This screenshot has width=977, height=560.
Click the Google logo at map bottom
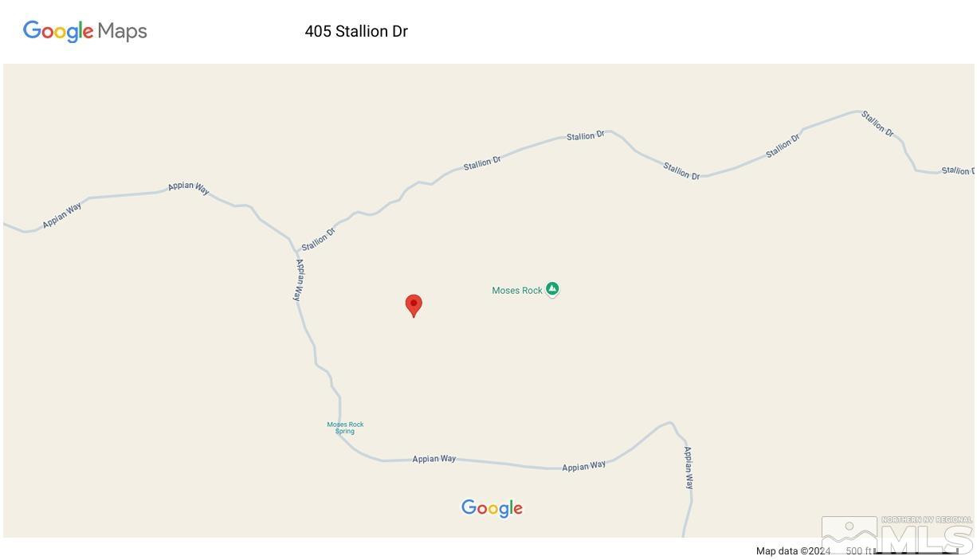(492, 508)
